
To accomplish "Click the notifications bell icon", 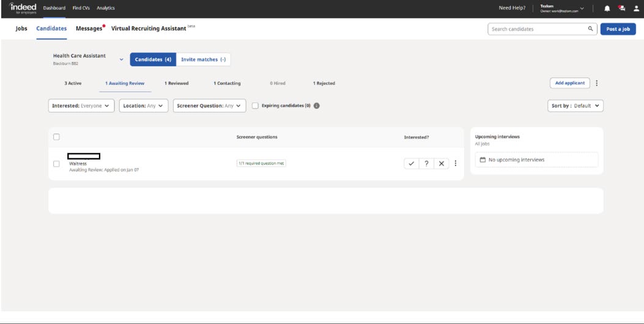I will [607, 9].
